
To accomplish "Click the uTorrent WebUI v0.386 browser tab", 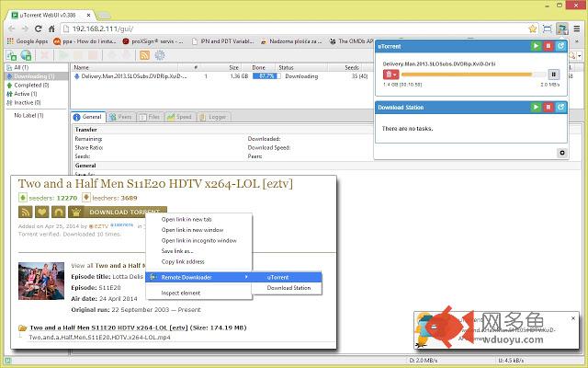I will click(x=51, y=15).
